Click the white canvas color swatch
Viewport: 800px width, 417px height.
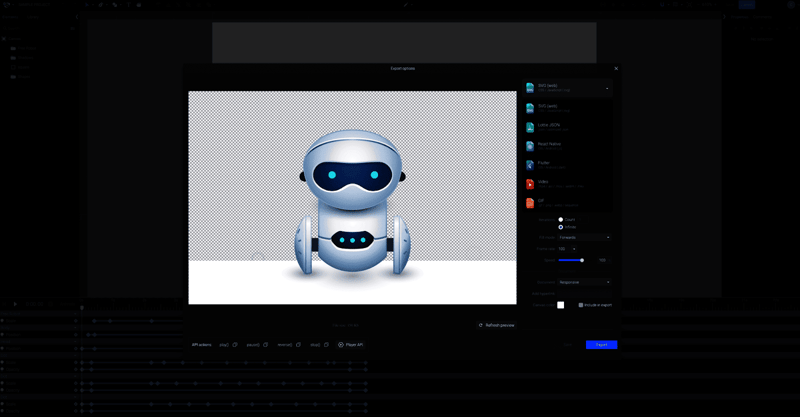click(x=561, y=305)
